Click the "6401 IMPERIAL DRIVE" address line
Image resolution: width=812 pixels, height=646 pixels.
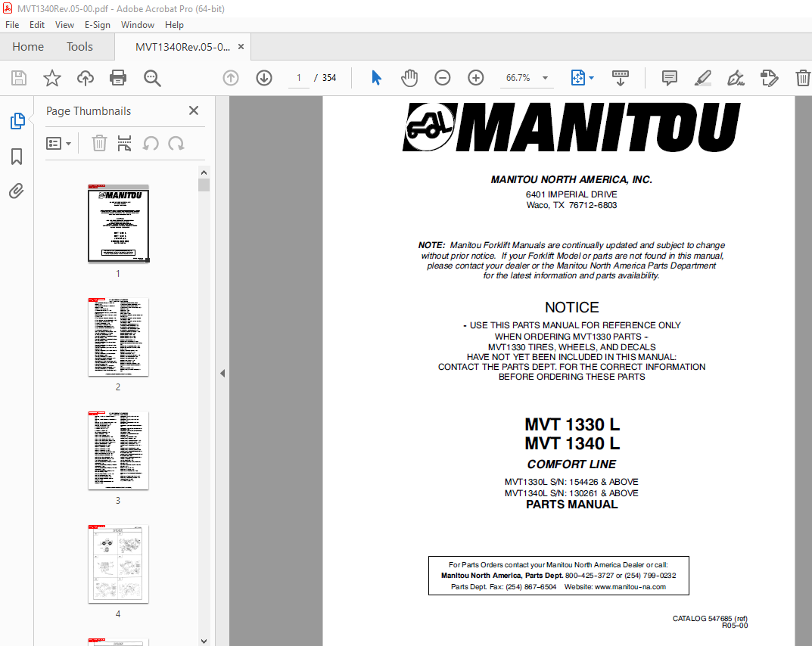point(571,194)
